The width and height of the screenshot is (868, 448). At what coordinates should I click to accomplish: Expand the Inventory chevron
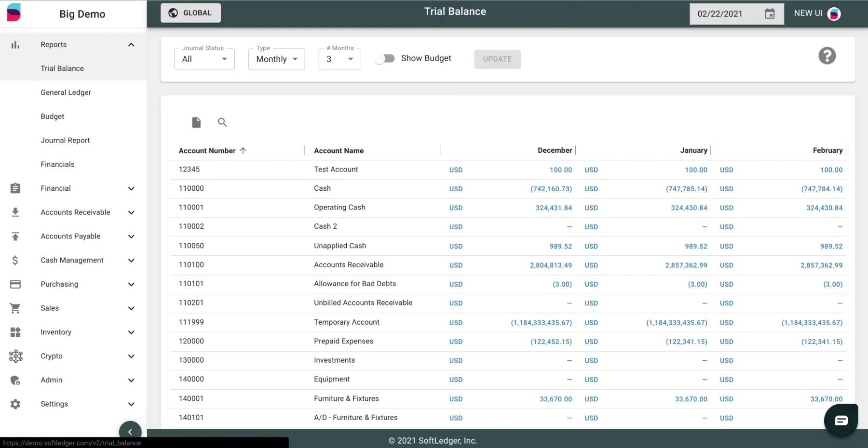(131, 332)
